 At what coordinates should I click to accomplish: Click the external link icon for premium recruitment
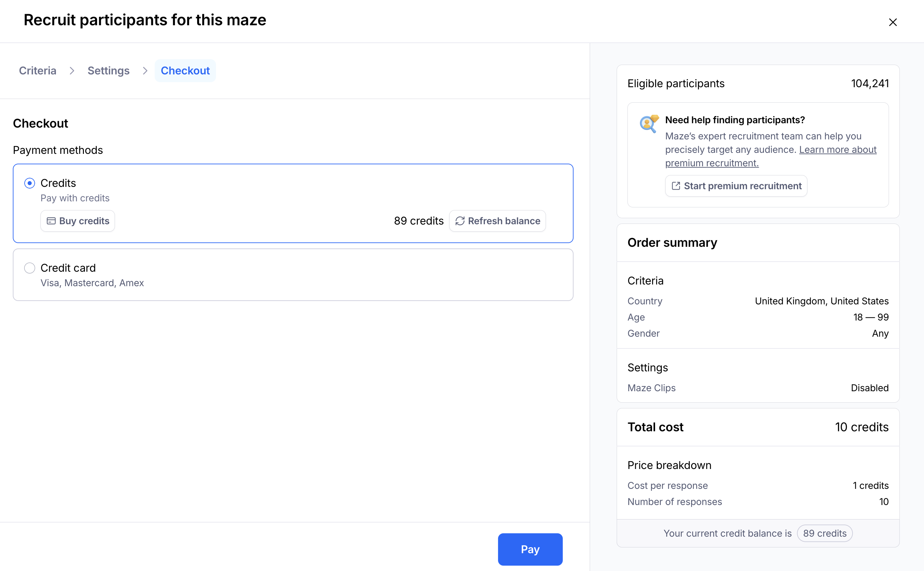676,186
